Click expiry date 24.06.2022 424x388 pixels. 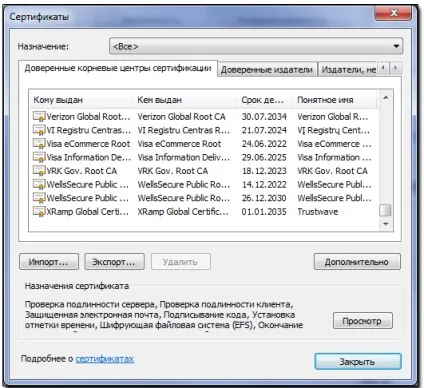(x=264, y=144)
